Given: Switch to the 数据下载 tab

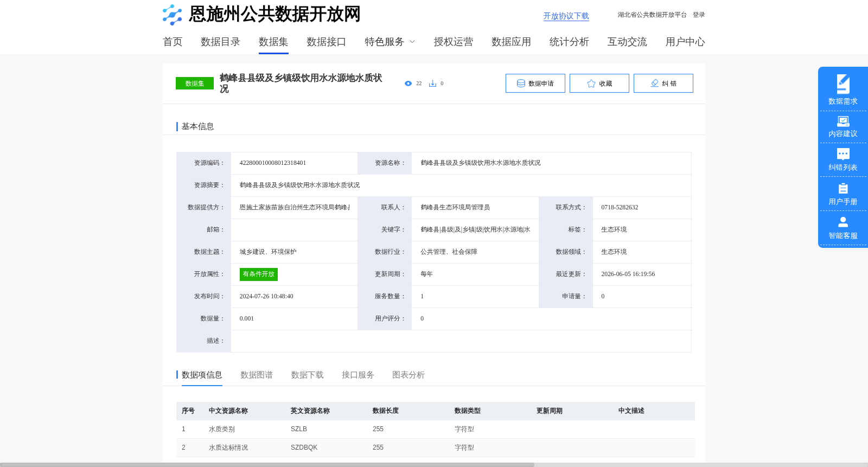Looking at the screenshot, I should point(307,375).
